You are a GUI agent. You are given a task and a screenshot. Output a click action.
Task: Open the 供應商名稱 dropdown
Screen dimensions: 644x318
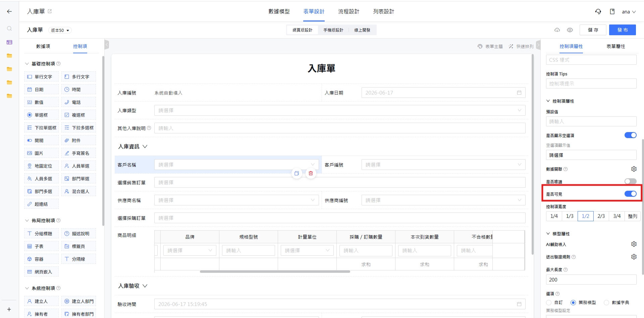(236, 200)
